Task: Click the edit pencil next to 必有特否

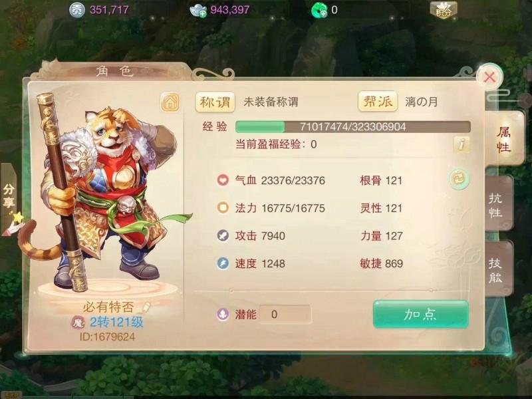Action: coord(146,307)
